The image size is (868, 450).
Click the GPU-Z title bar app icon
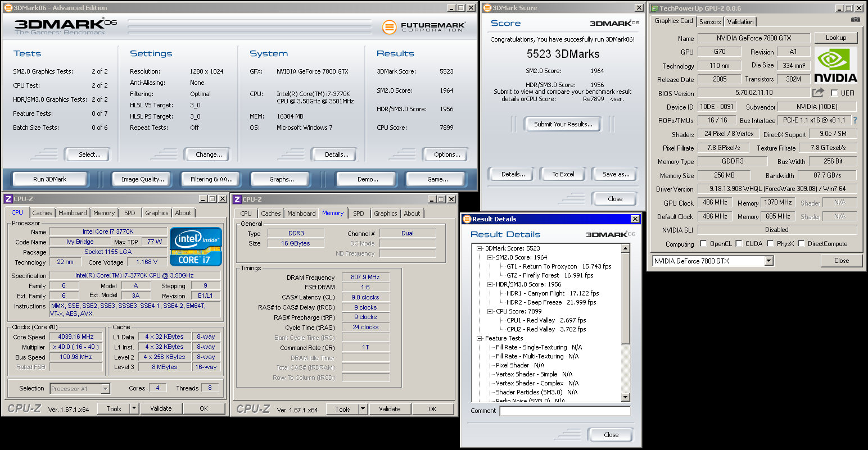(x=654, y=8)
